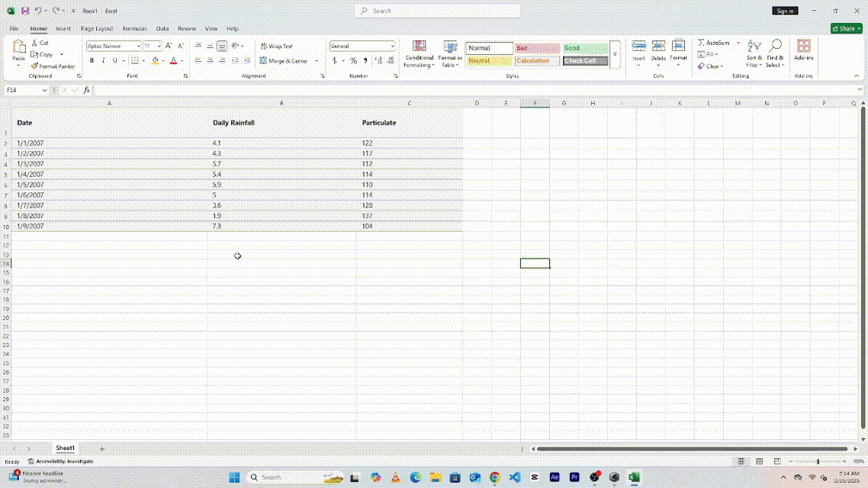Expand the font size dropdown
Image resolution: width=868 pixels, height=488 pixels.
coord(159,46)
